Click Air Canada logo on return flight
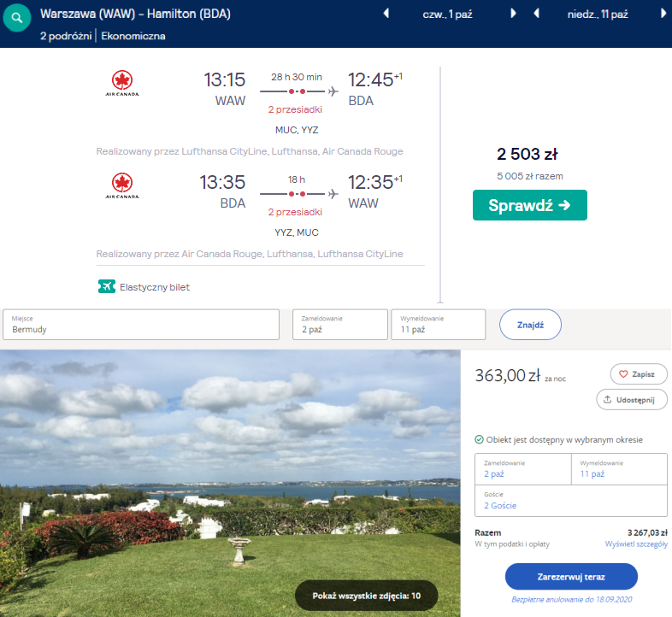This screenshot has width=672, height=617. 122,185
